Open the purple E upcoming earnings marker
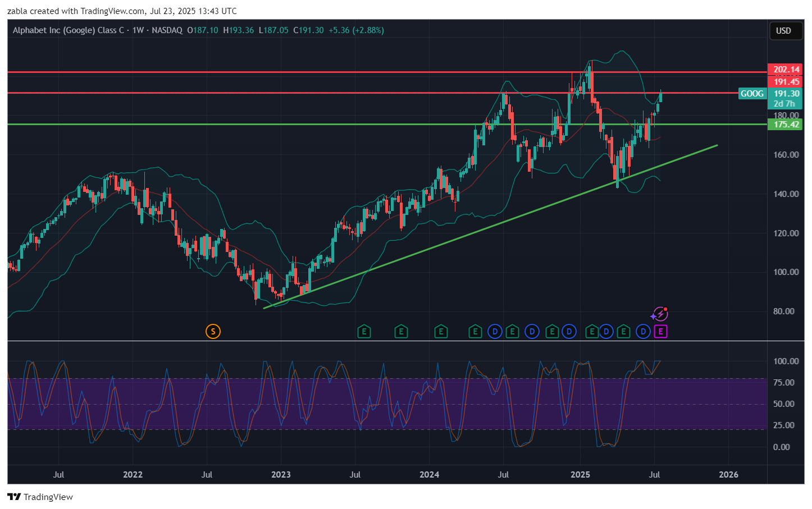This screenshot has width=812, height=509. [x=660, y=332]
